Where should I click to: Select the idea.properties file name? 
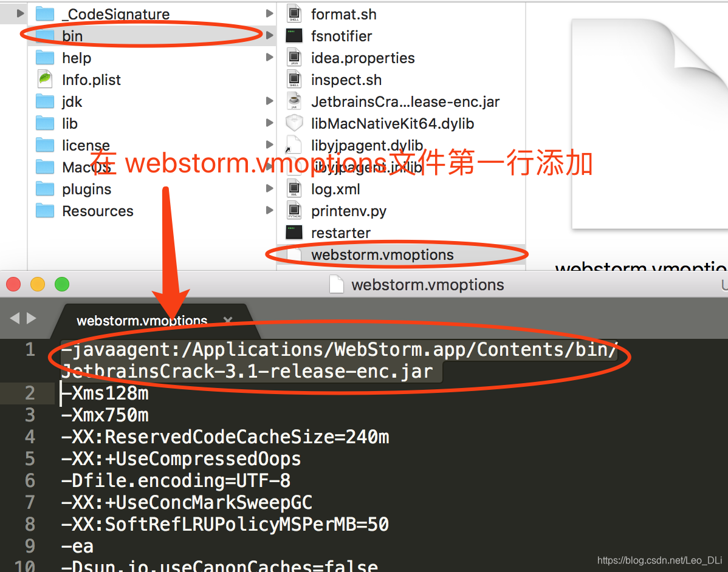click(x=363, y=58)
